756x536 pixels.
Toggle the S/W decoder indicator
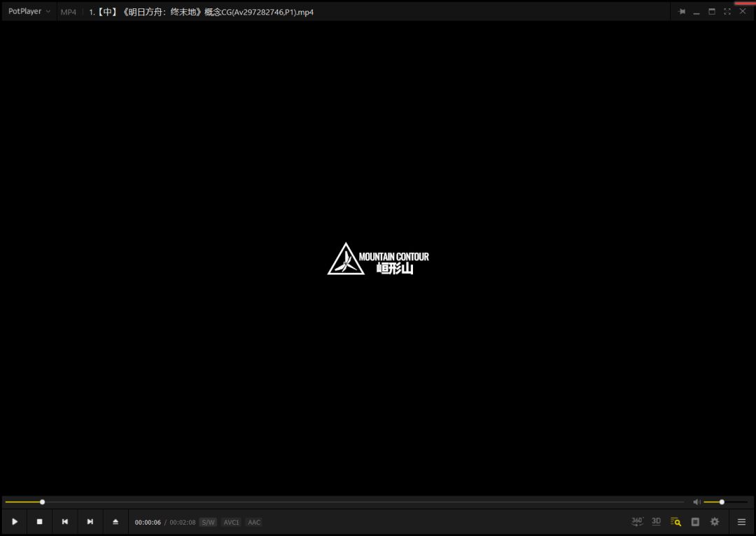[209, 522]
